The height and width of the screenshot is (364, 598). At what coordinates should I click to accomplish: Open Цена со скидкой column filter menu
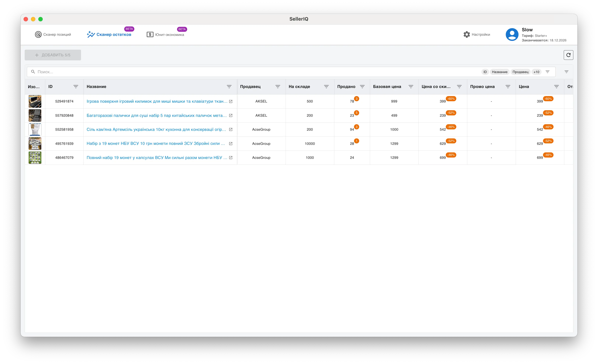click(459, 86)
